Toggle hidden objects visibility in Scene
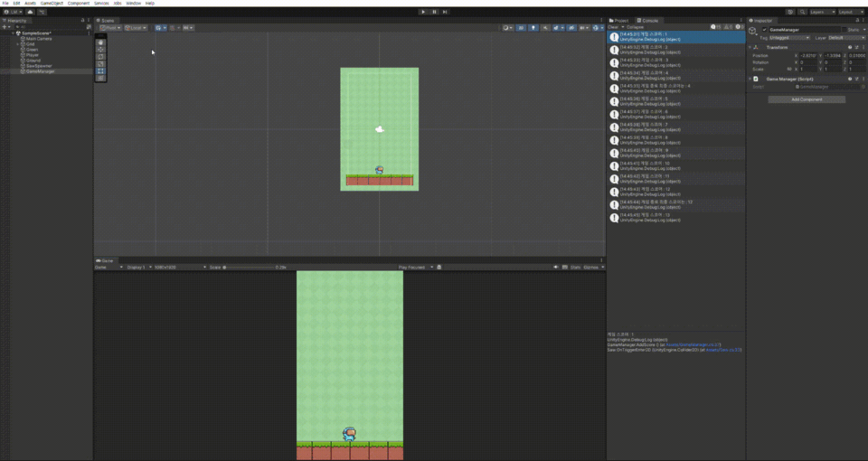868x461 pixels. point(571,28)
